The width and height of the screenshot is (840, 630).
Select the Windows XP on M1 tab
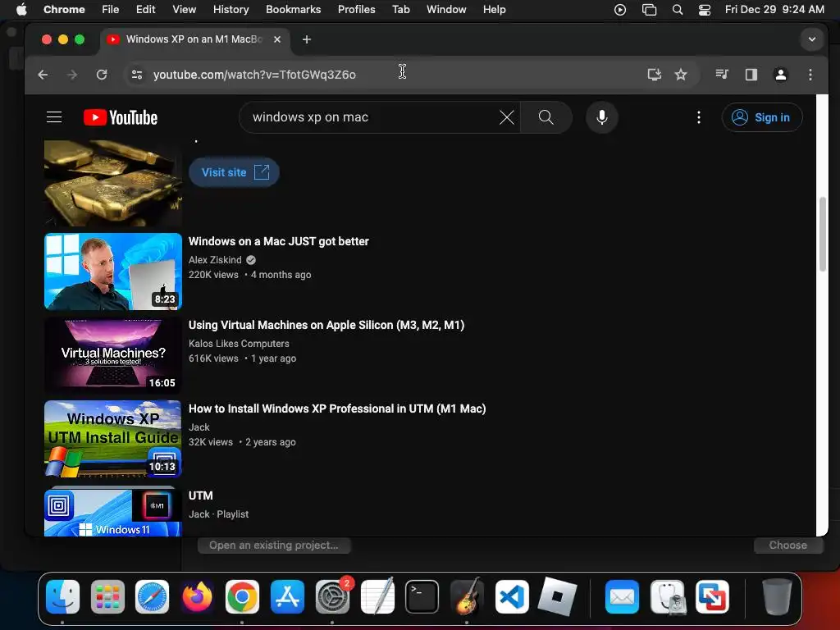click(194, 39)
